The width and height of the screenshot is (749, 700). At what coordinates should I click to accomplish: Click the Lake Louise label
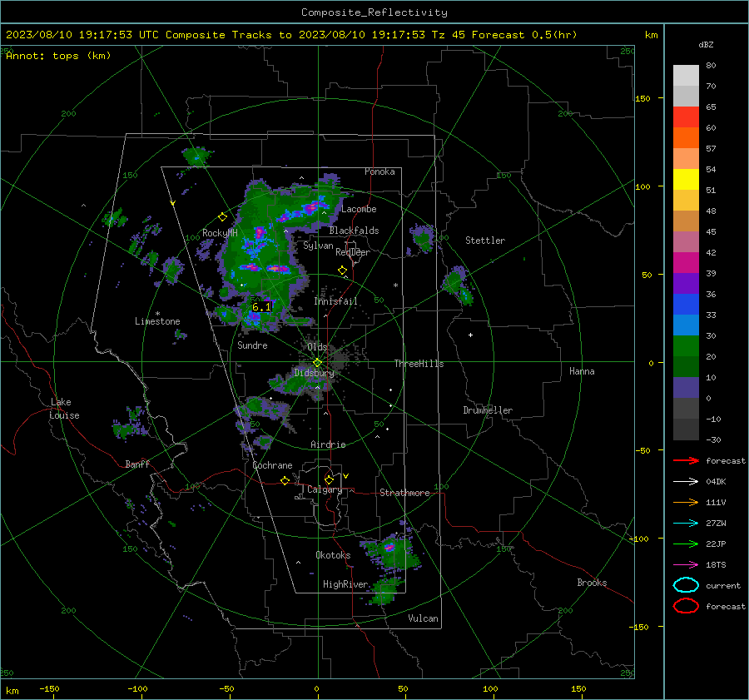[x=64, y=409]
